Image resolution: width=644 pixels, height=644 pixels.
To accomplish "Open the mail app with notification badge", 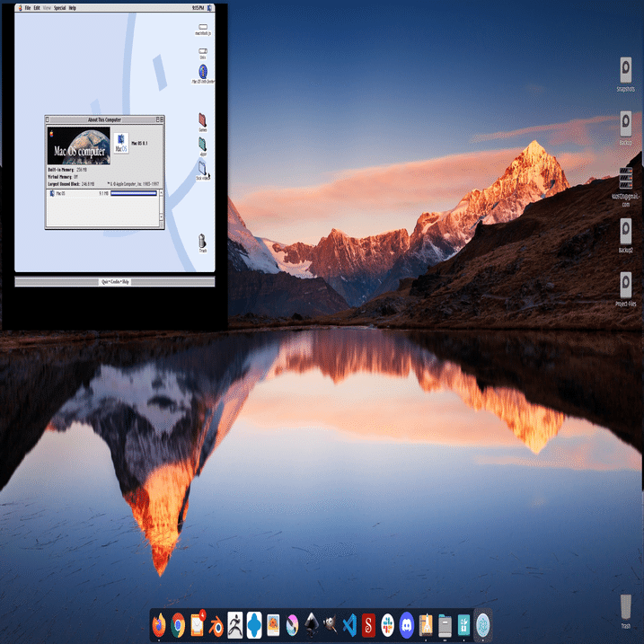I will point(197,625).
